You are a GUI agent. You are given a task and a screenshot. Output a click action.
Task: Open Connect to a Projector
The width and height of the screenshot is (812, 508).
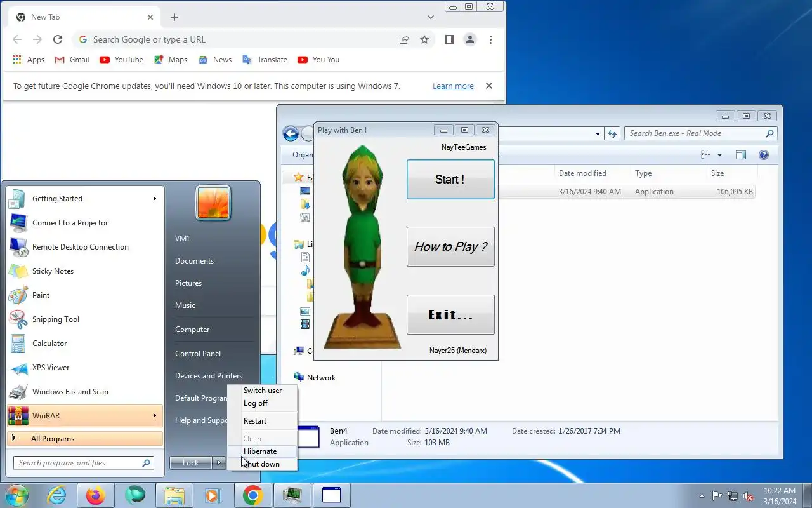(85, 223)
